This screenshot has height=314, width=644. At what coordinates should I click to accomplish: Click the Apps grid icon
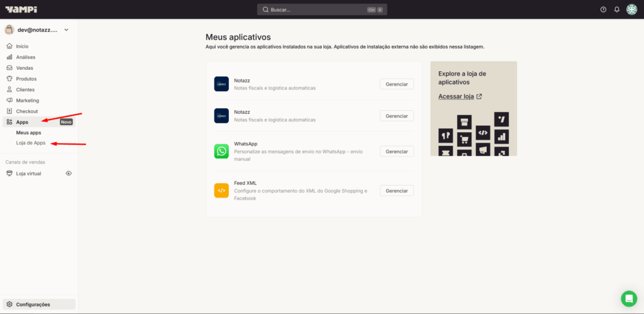click(x=9, y=122)
